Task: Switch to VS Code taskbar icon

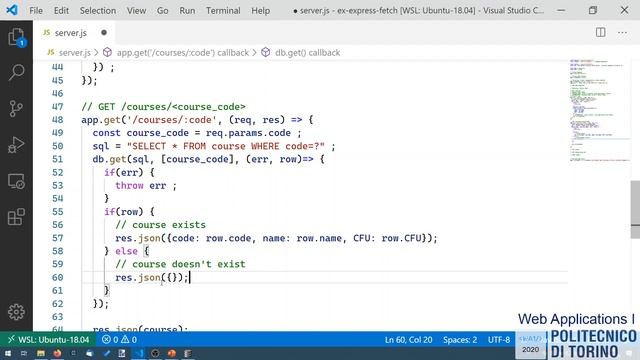Action: (139, 353)
